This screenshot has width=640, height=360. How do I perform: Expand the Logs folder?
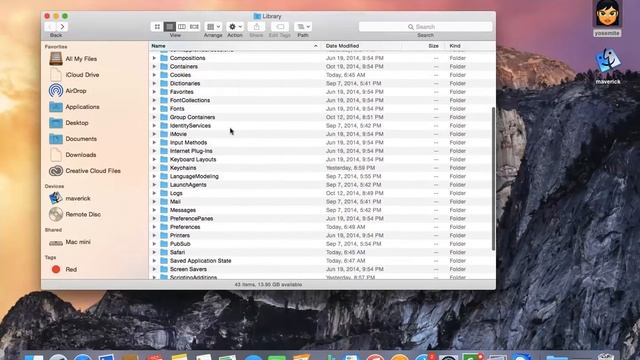click(154, 193)
